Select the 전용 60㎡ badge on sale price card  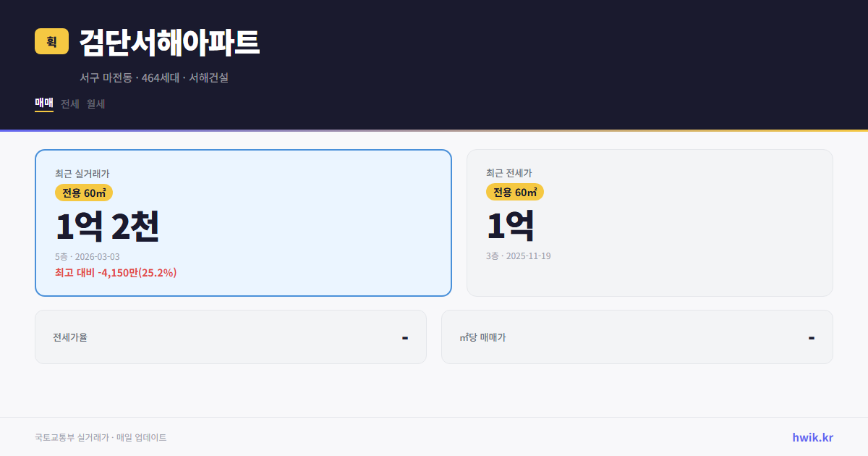82,193
